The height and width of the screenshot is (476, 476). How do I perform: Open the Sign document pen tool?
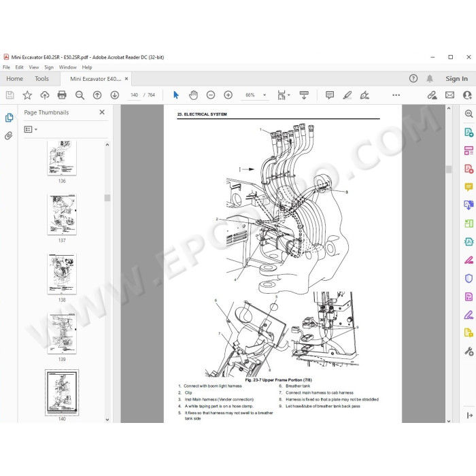point(364,95)
